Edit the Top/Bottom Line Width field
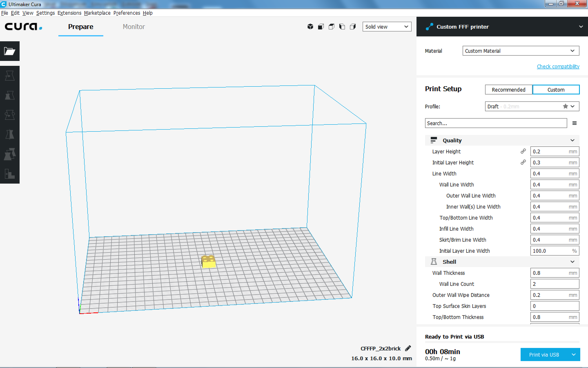This screenshot has width=588, height=368. pos(555,218)
